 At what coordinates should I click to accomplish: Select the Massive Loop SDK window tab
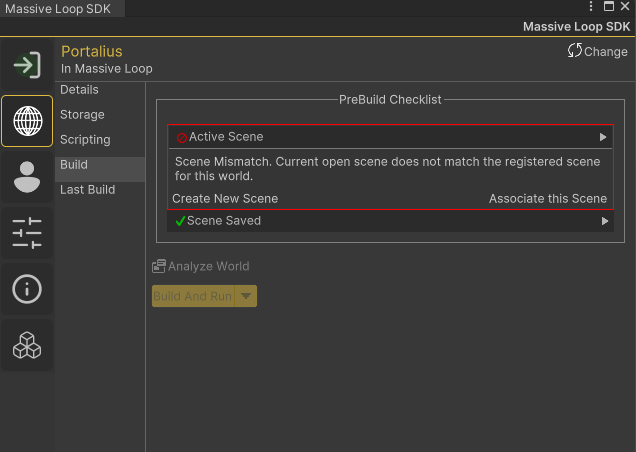click(58, 9)
